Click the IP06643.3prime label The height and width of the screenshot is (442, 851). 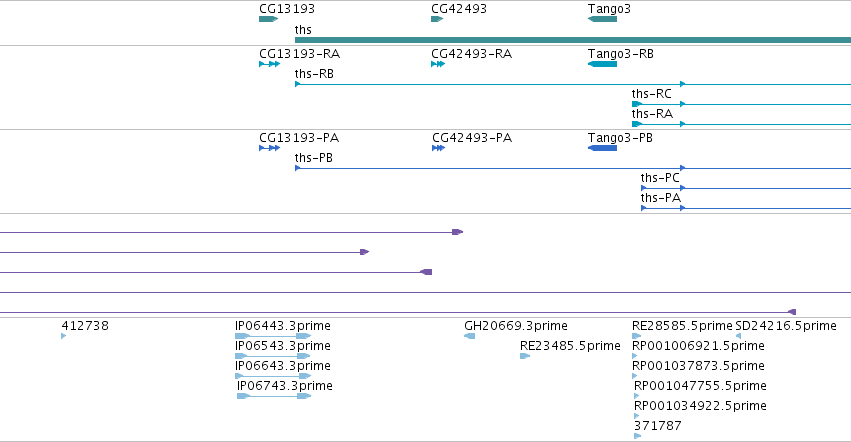point(283,367)
